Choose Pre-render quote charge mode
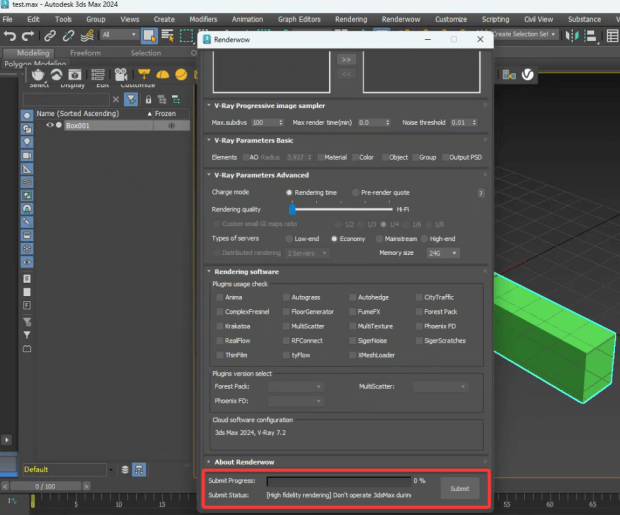620x515 pixels. tap(353, 192)
